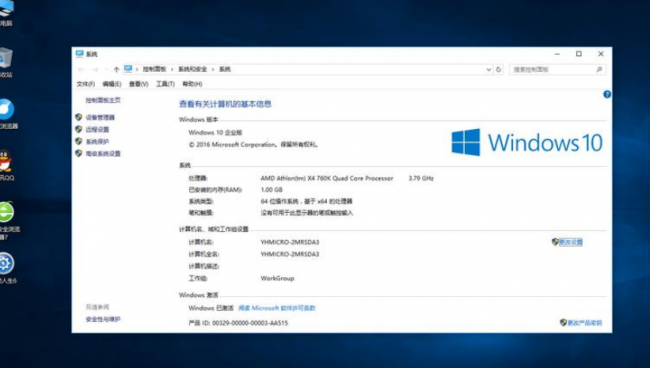
Task: Click the 3.79 GHz speed value
Action: click(421, 178)
